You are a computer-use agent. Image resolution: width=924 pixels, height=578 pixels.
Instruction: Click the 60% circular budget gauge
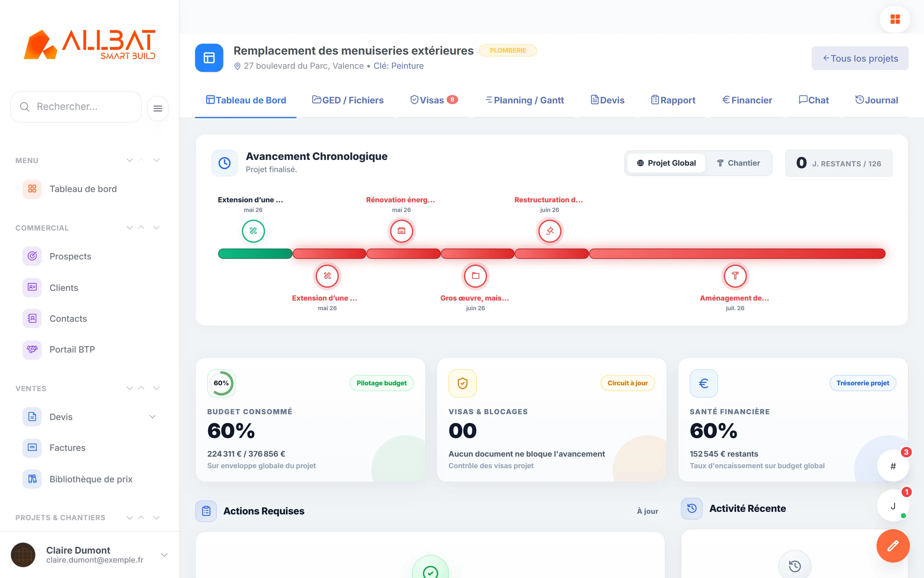pyautogui.click(x=221, y=383)
